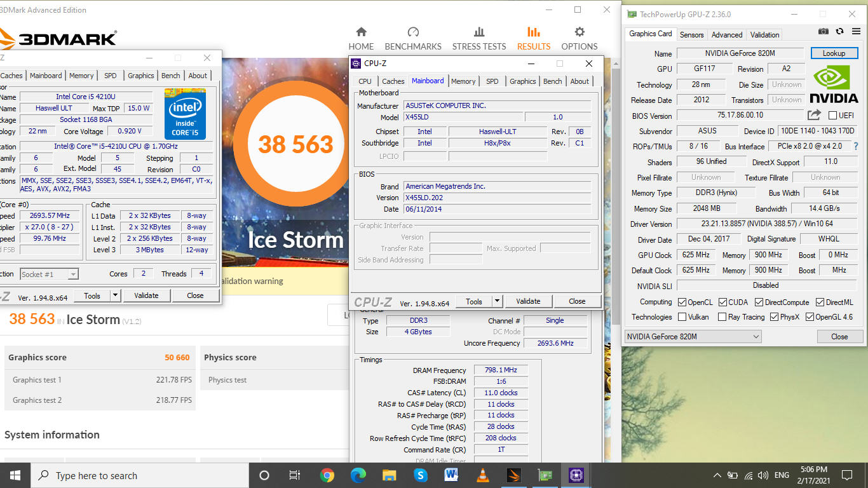Viewport: 868px width, 488px height.
Task: Toggle the UEFI checkbox in GPU-Z
Action: click(x=833, y=115)
